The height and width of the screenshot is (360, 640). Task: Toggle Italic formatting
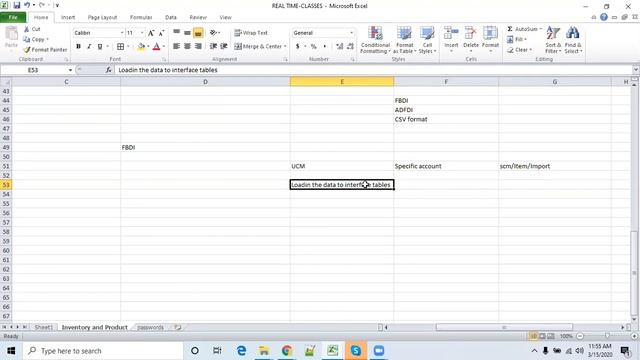pos(89,47)
